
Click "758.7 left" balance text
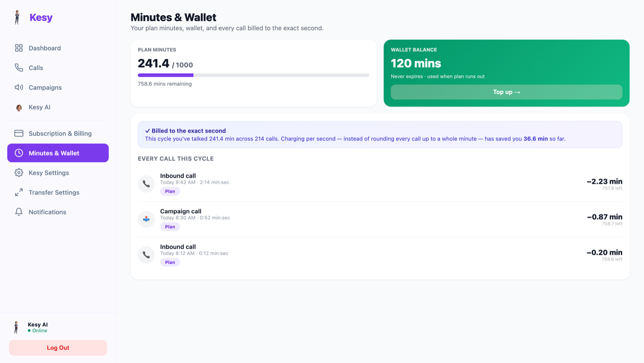click(612, 224)
